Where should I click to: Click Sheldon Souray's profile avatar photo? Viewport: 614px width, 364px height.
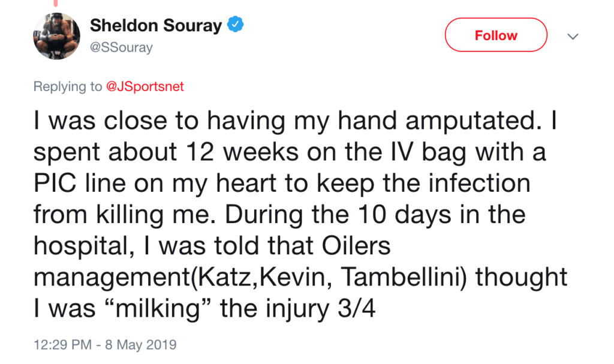click(56, 36)
